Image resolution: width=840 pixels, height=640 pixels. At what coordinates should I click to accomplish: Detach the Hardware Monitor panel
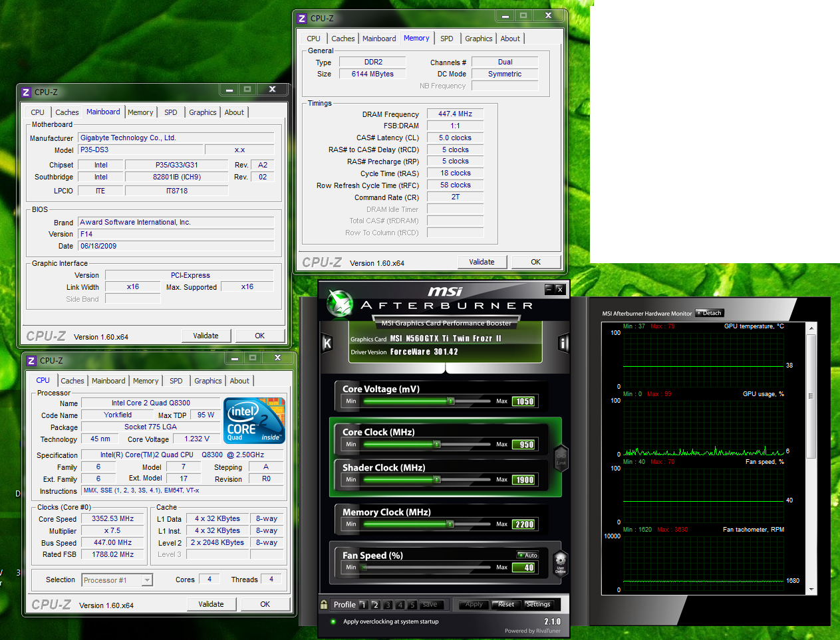pos(710,313)
